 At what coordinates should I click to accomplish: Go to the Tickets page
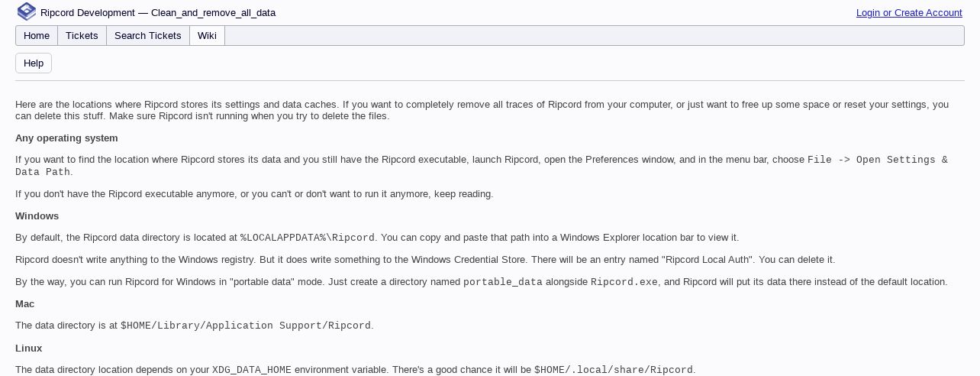[82, 36]
